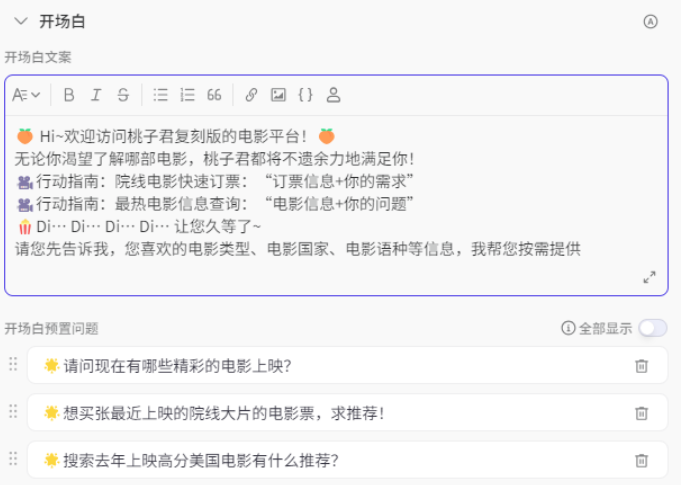Insert a variable with the braces icon

click(x=305, y=94)
